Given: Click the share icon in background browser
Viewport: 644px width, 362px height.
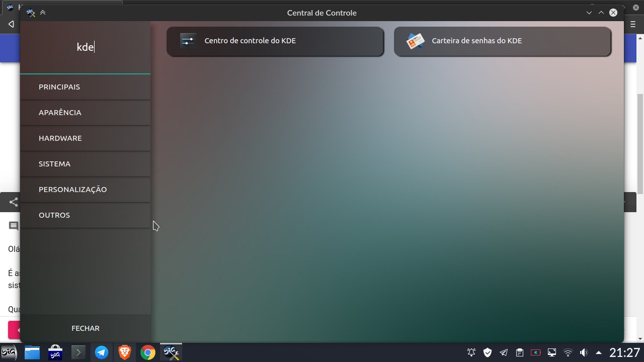Looking at the screenshot, I should [13, 202].
